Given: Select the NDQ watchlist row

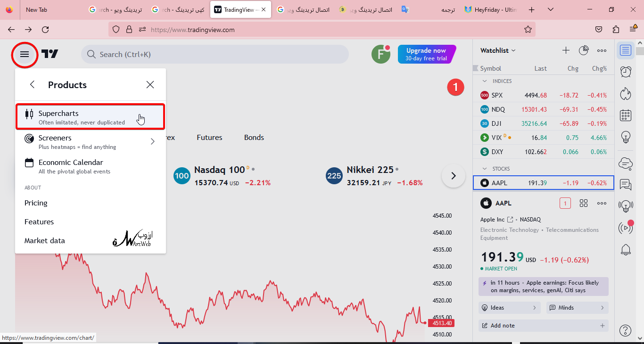Looking at the screenshot, I should [x=544, y=109].
